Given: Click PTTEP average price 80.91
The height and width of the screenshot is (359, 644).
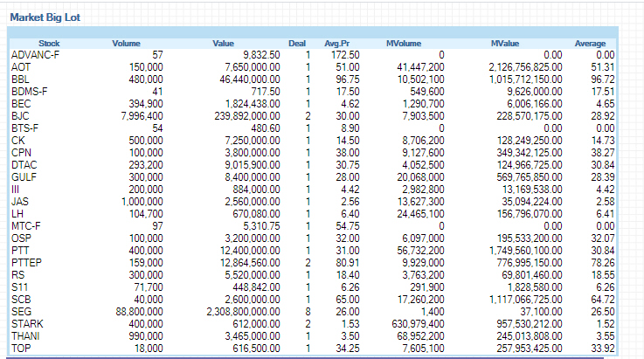Looking at the screenshot, I should (348, 263).
